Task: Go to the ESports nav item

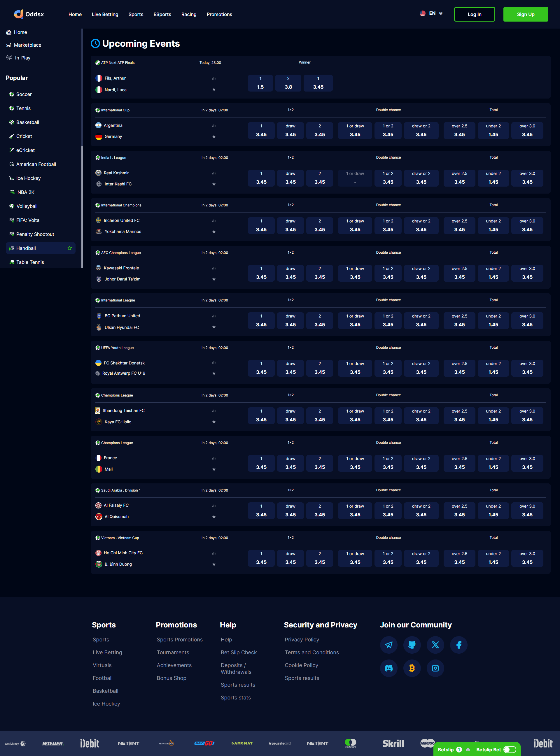Action: click(162, 14)
